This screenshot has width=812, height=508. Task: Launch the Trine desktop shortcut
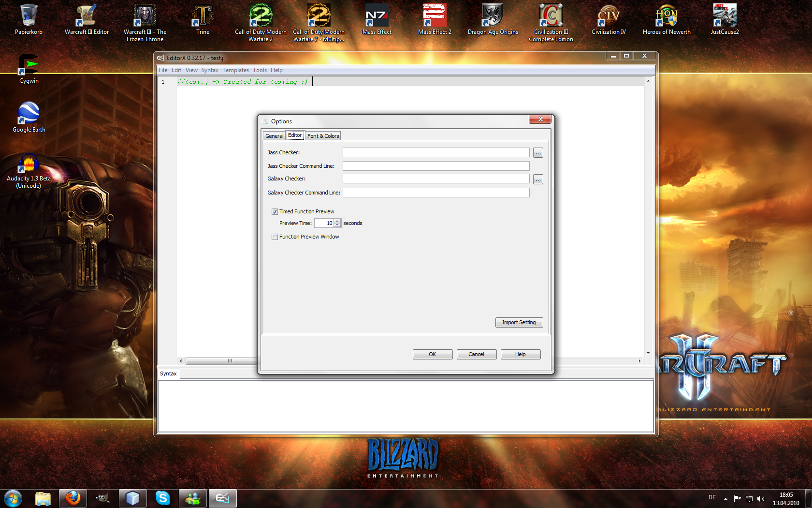pos(203,19)
